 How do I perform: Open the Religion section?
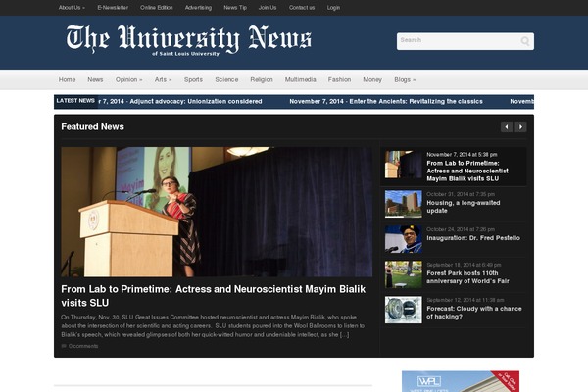[262, 79]
